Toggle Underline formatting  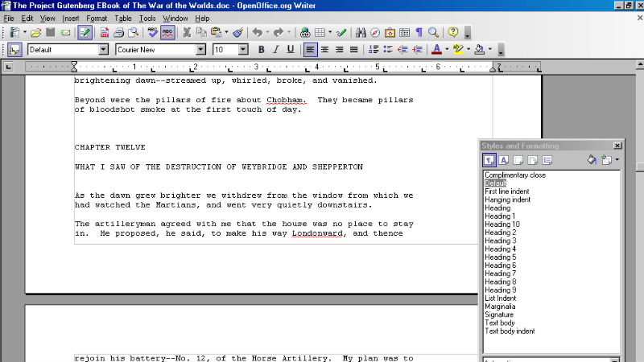pos(291,50)
